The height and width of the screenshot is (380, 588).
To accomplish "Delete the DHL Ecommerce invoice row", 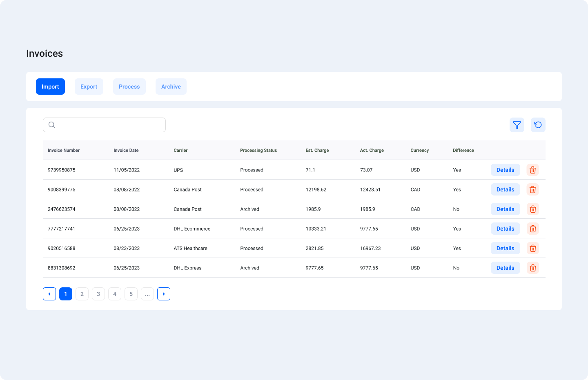I will click(532, 229).
